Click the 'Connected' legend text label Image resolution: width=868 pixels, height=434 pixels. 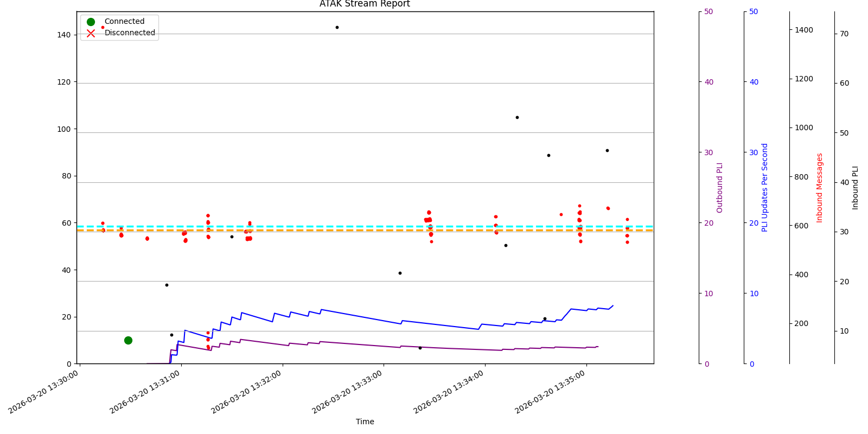(124, 22)
